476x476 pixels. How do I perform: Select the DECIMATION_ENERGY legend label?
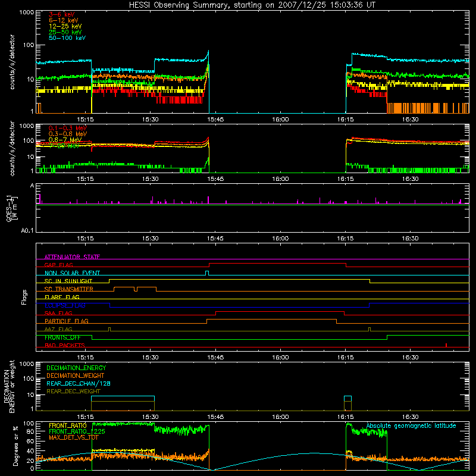(x=76, y=368)
